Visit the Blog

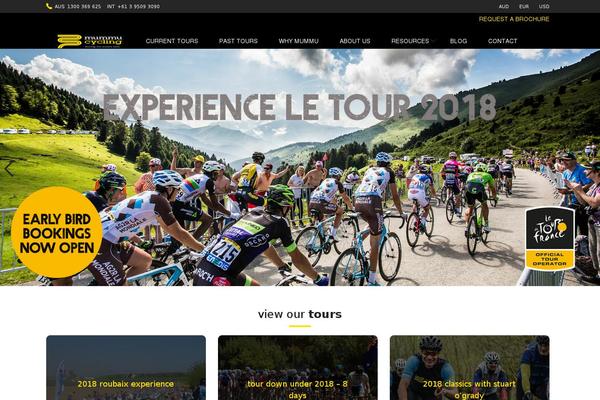[x=458, y=41]
